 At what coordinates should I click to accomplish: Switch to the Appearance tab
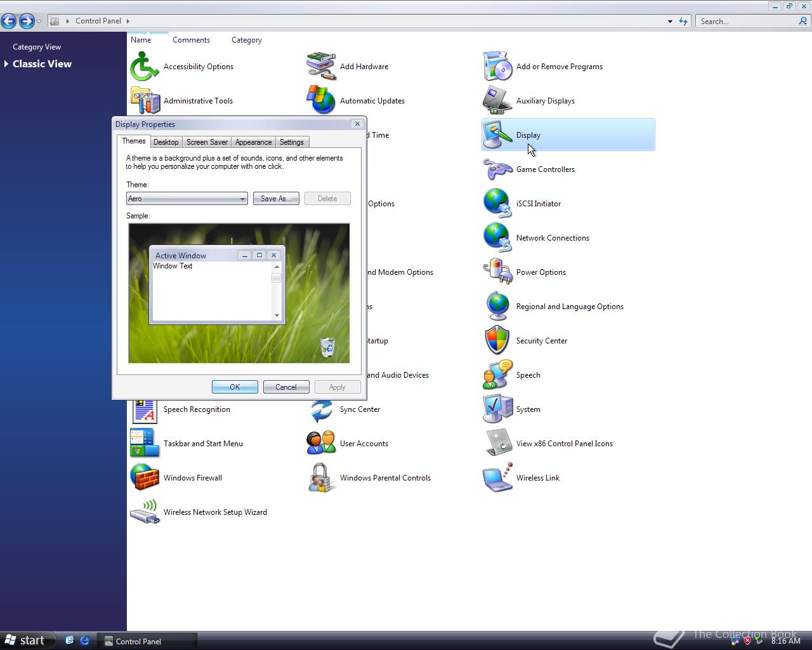pyautogui.click(x=253, y=142)
